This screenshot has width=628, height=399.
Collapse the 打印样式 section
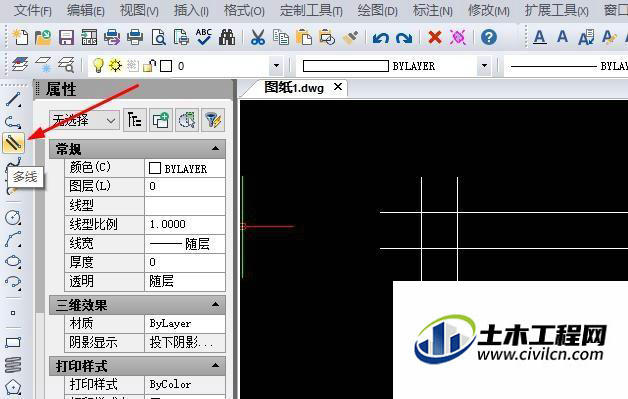click(x=215, y=365)
